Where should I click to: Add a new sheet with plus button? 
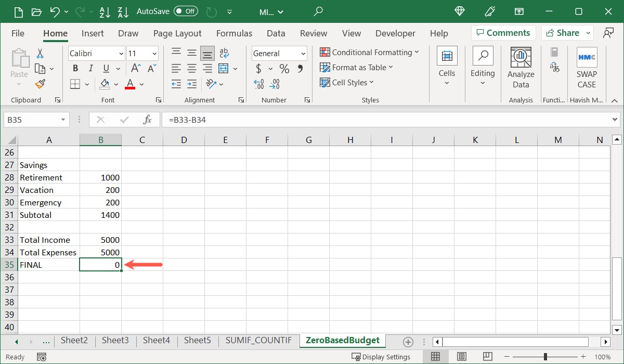tap(408, 342)
